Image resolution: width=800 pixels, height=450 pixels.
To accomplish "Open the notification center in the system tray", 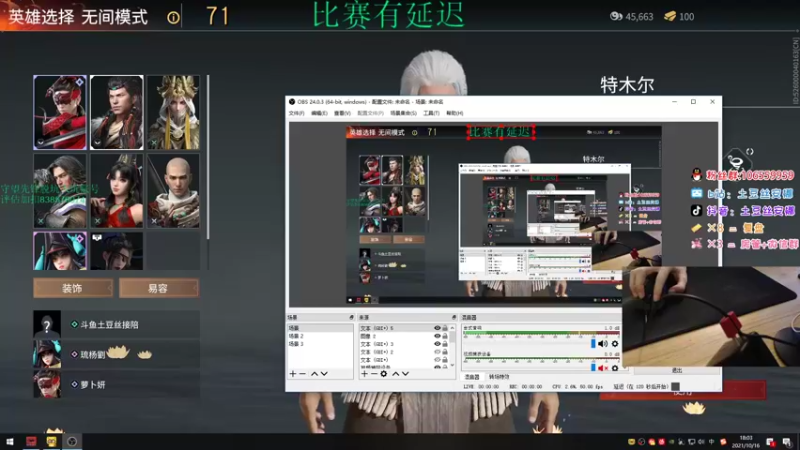I will (787, 442).
